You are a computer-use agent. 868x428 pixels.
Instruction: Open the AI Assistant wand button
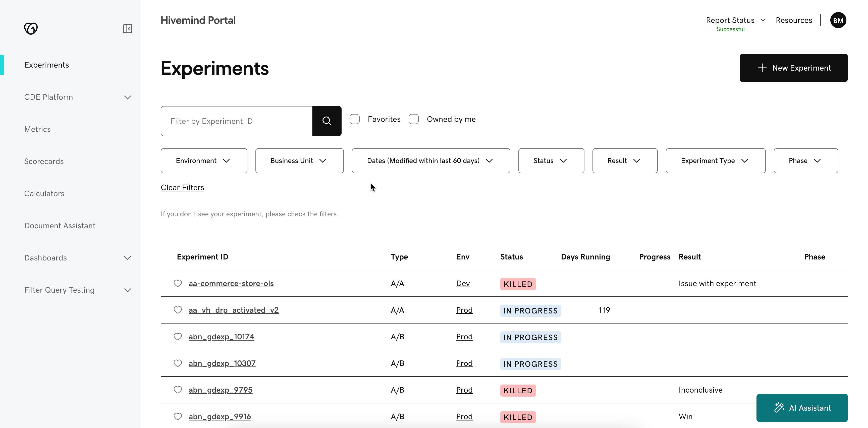[x=802, y=408]
